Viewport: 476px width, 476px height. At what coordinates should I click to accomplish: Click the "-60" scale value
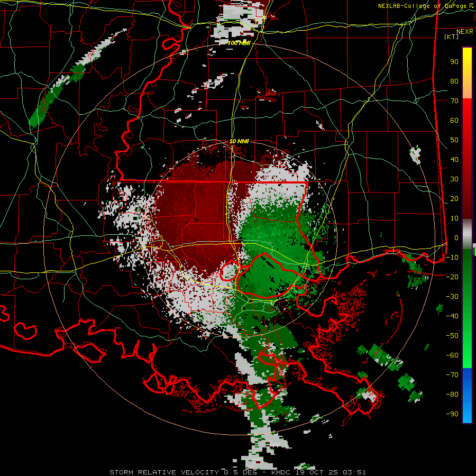452,355
